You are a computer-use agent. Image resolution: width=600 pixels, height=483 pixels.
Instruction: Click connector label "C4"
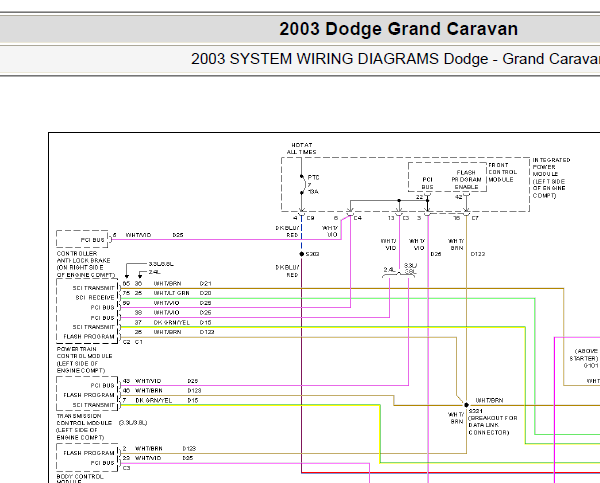(x=357, y=218)
